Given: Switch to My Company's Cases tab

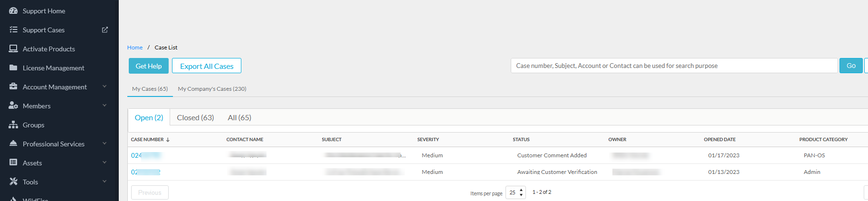Looking at the screenshot, I should [x=212, y=89].
